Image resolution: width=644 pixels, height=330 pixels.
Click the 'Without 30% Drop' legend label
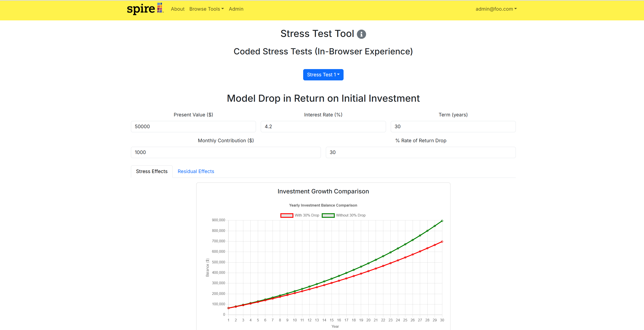[351, 215]
